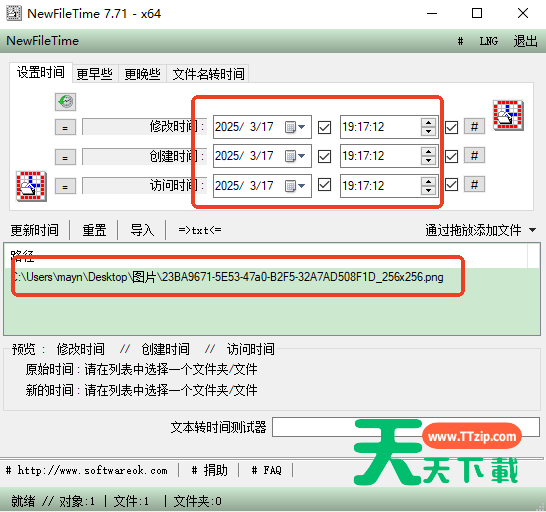Click the # button in 创建时间 row

(x=474, y=155)
